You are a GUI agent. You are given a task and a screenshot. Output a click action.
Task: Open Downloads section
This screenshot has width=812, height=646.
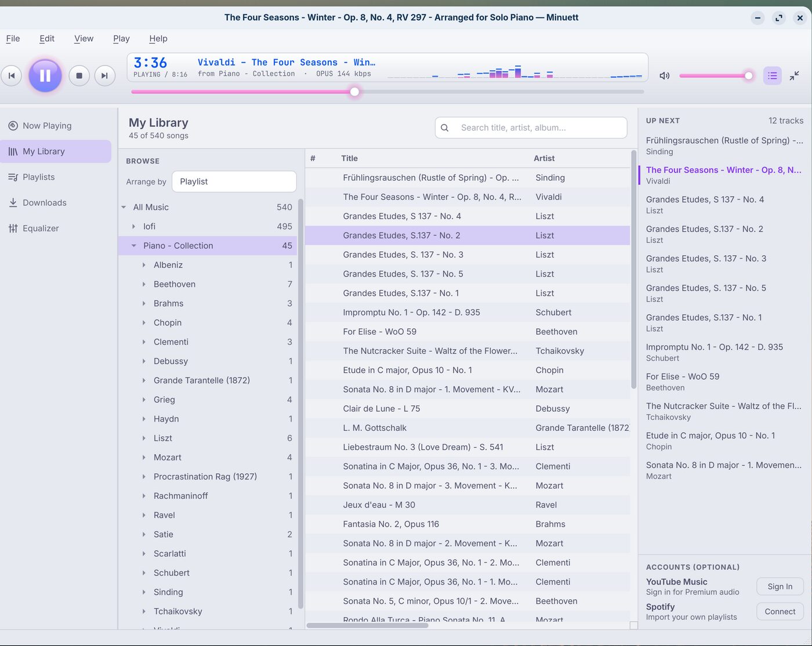click(56, 202)
